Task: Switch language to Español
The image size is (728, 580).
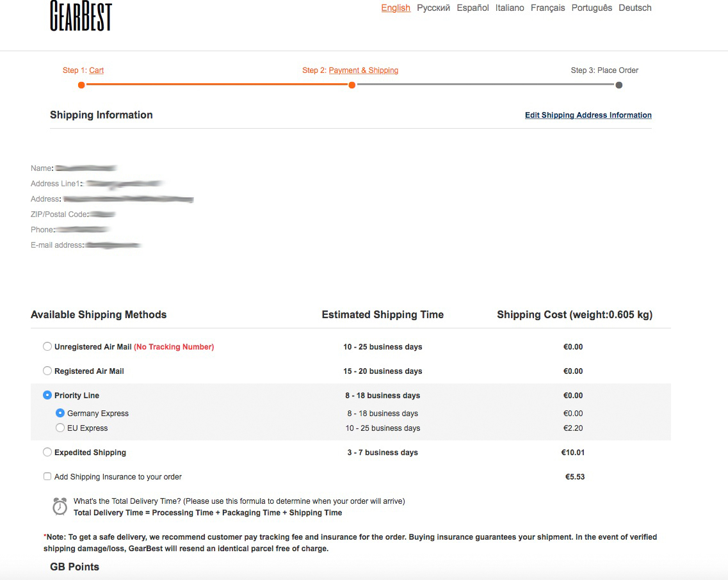Action: (x=473, y=8)
